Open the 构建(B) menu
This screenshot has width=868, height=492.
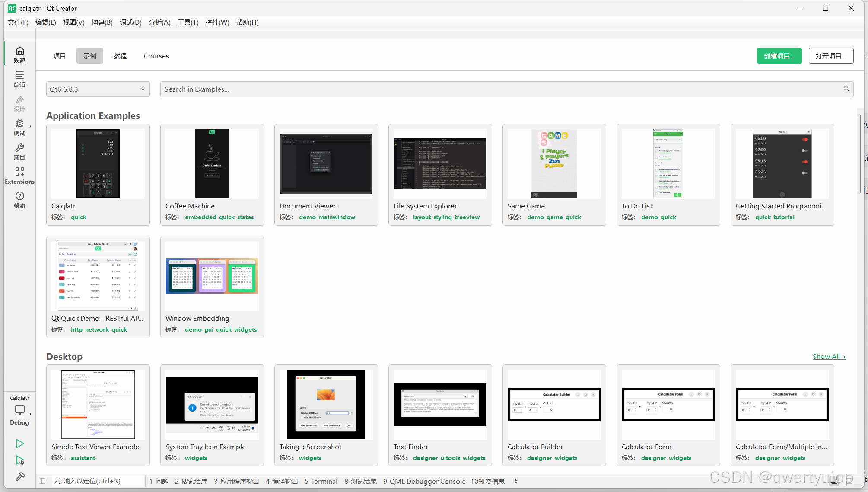[x=102, y=22]
